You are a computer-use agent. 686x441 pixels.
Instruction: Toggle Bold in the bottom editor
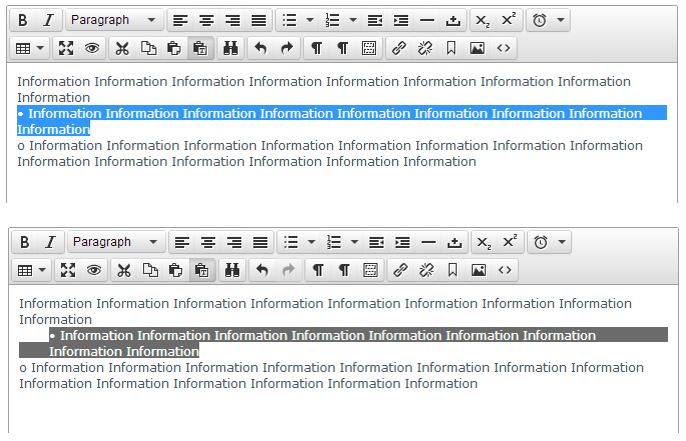coord(24,242)
